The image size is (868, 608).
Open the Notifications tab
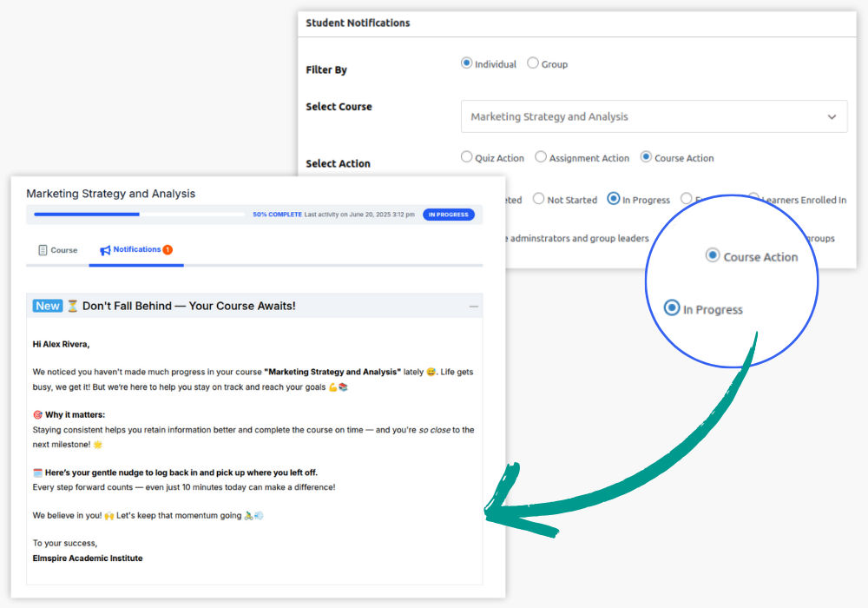pos(136,250)
